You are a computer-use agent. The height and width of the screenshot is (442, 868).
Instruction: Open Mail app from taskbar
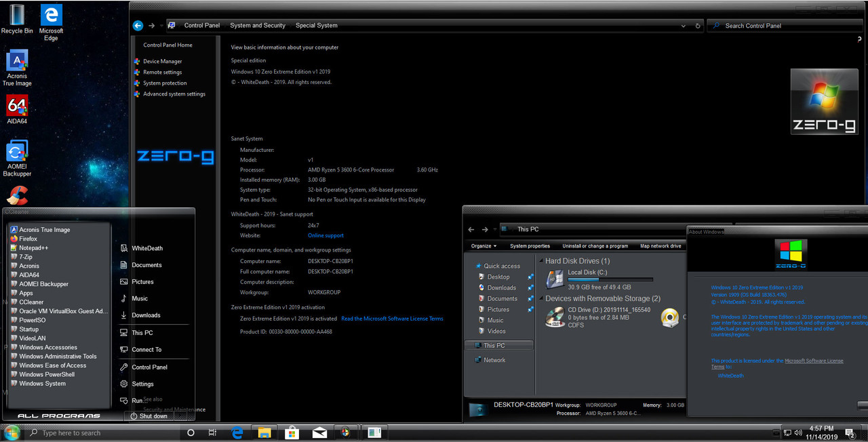(319, 433)
